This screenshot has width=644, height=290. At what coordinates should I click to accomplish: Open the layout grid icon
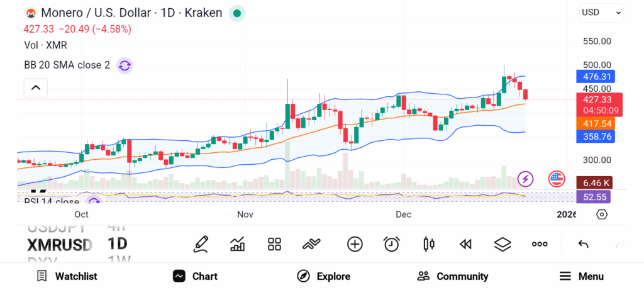pos(274,244)
